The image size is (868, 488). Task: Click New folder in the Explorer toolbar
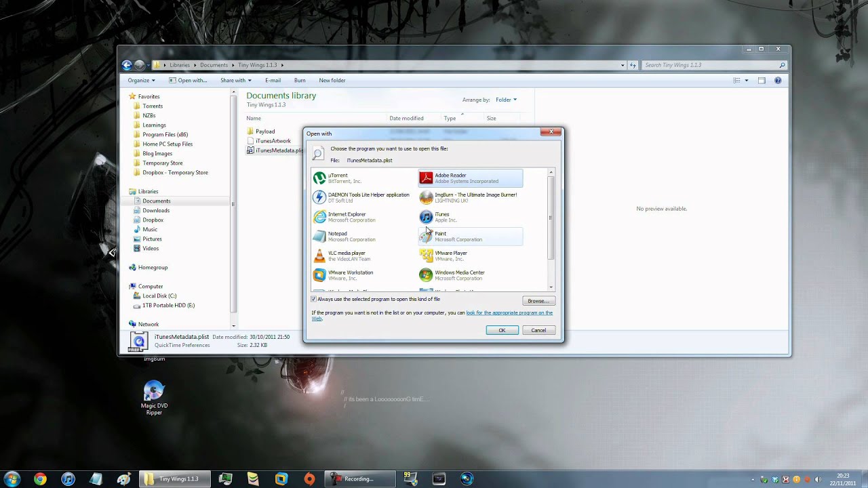332,80
